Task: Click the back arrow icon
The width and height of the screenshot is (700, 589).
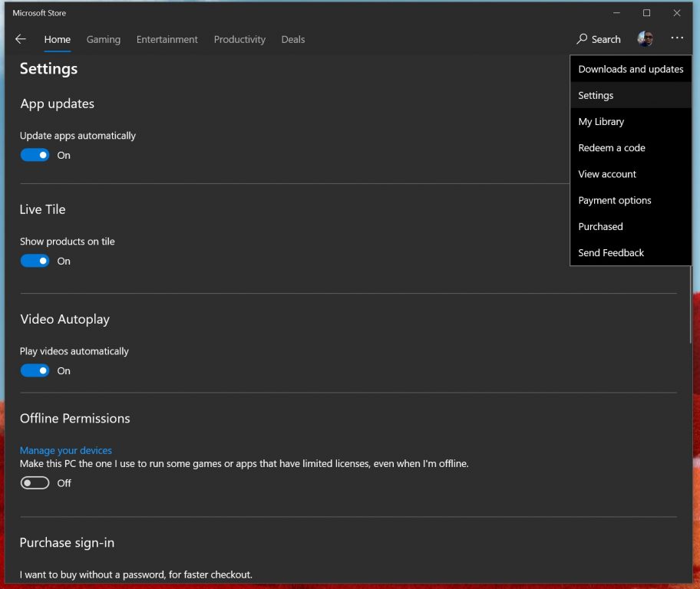Action: coord(21,39)
